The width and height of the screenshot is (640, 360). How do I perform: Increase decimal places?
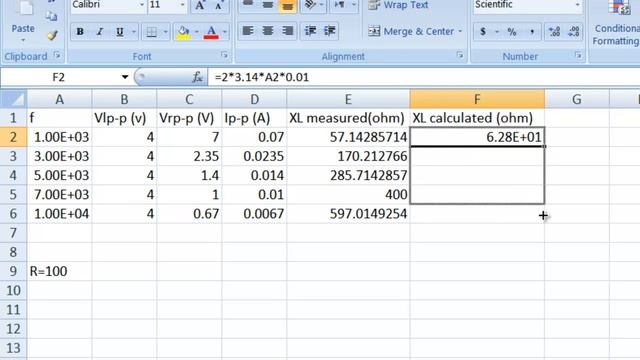pyautogui.click(x=554, y=32)
